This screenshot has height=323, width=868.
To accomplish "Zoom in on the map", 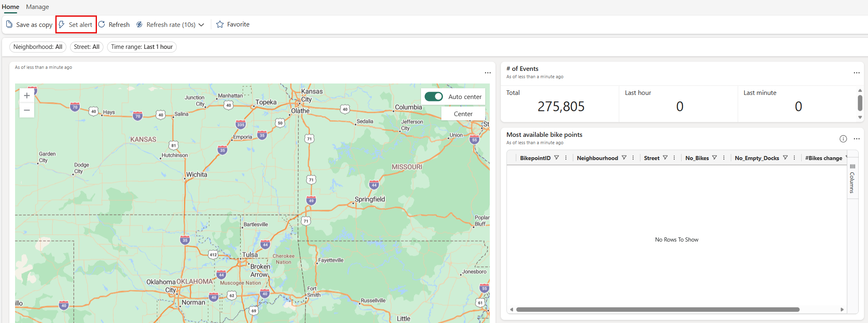I will pyautogui.click(x=27, y=96).
